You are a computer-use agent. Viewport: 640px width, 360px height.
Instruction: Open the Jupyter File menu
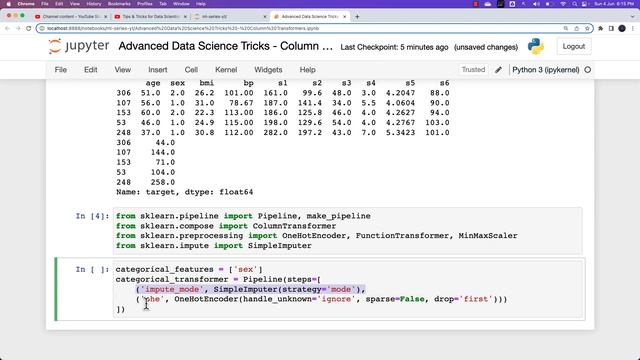(60, 70)
